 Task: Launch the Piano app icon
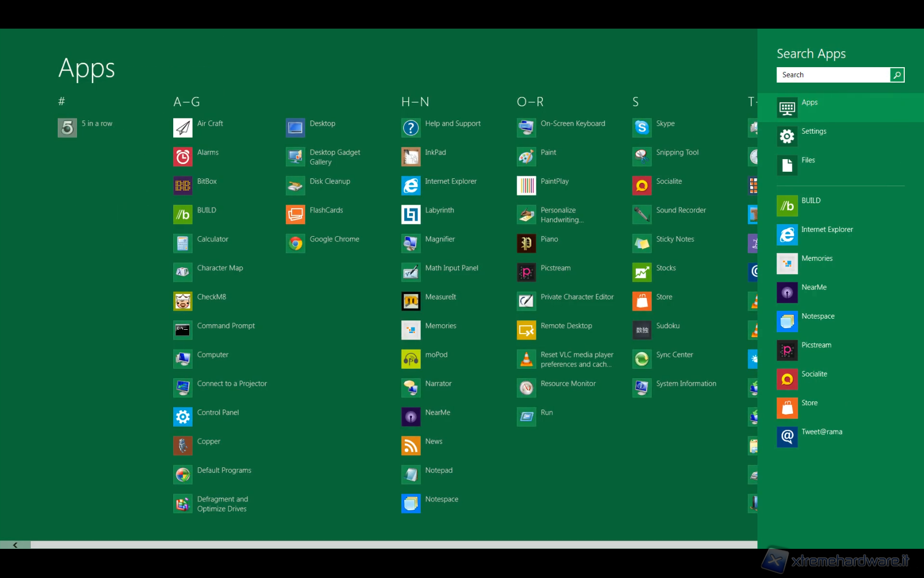tap(526, 243)
